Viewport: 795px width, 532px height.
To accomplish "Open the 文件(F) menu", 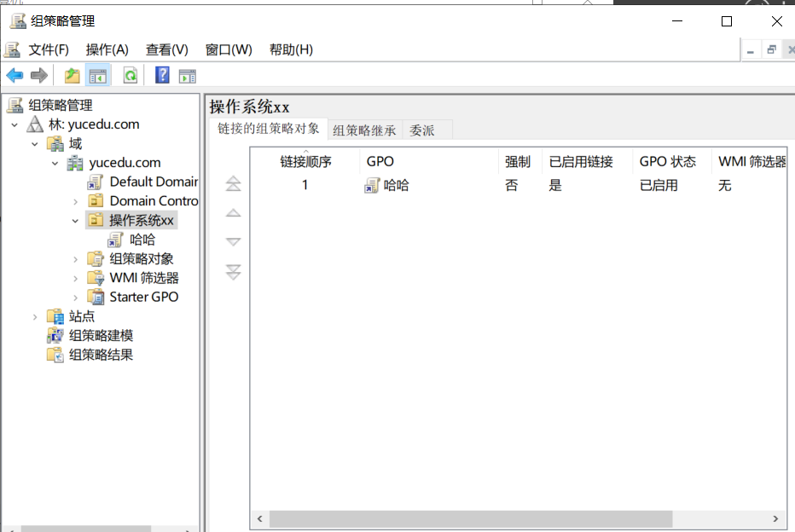I will (x=49, y=49).
